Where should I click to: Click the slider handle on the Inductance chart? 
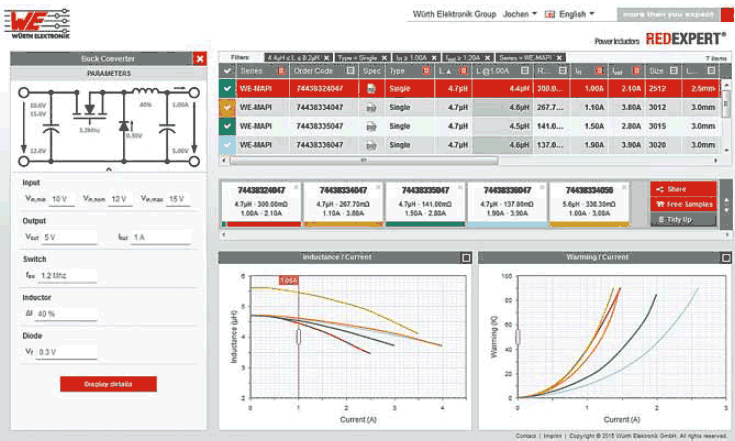298,336
